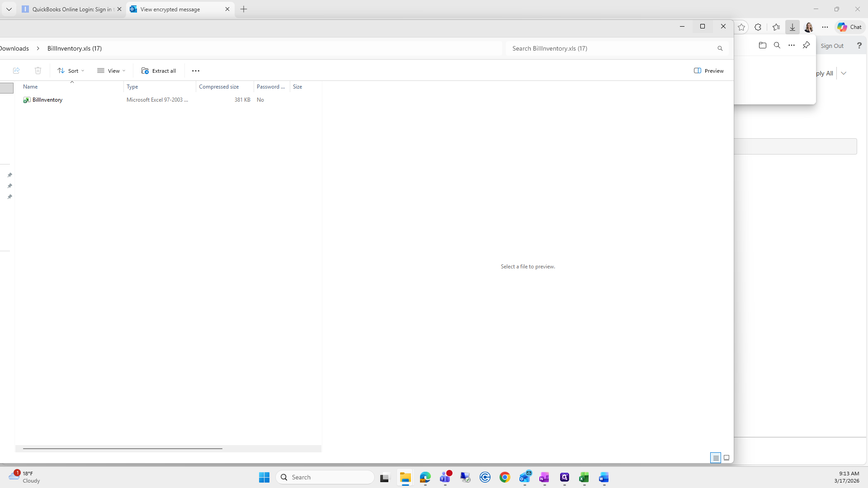Image resolution: width=868 pixels, height=488 pixels.
Task: Click the share icon in toolbar
Action: 16,70
